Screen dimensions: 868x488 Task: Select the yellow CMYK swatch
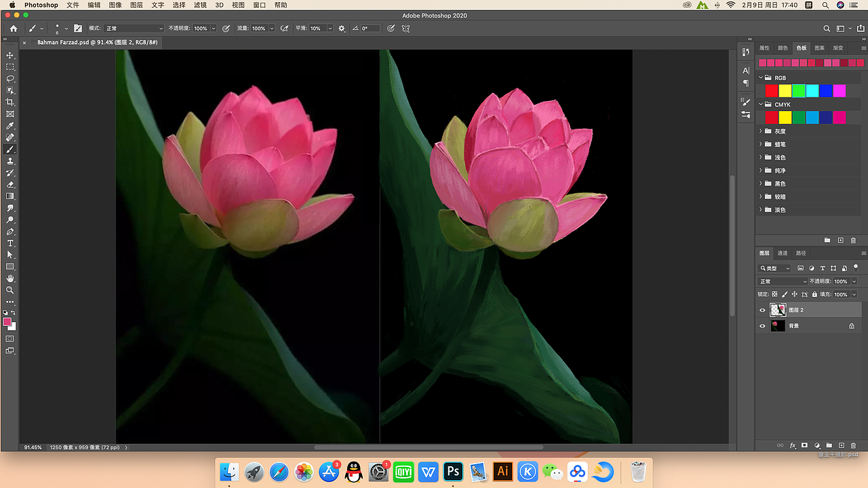(785, 117)
